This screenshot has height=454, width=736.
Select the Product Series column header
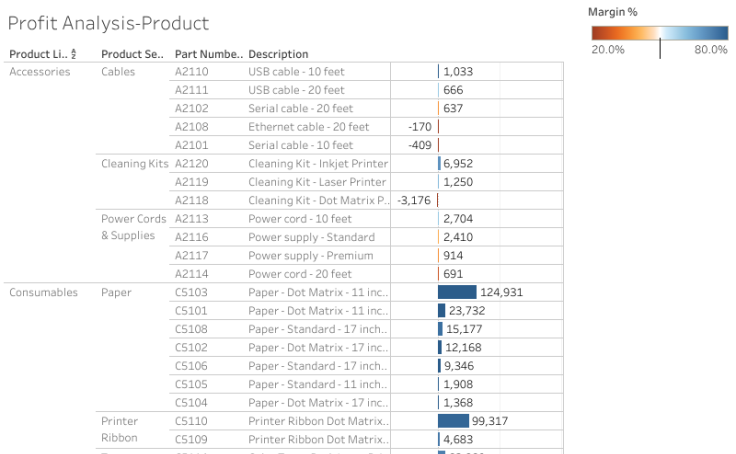132,54
